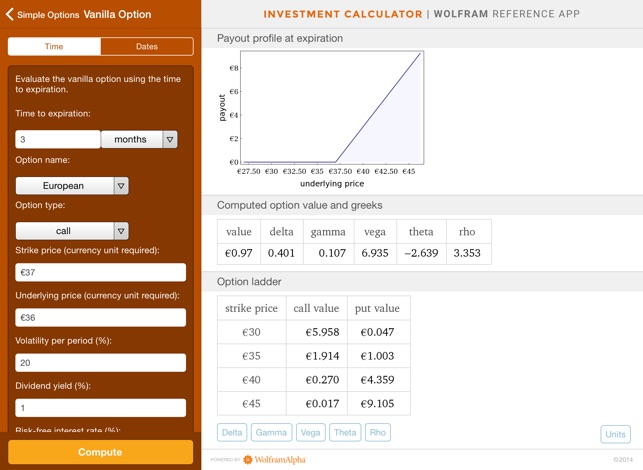The width and height of the screenshot is (643, 470).
Task: Select the underlying price field
Action: (100, 318)
